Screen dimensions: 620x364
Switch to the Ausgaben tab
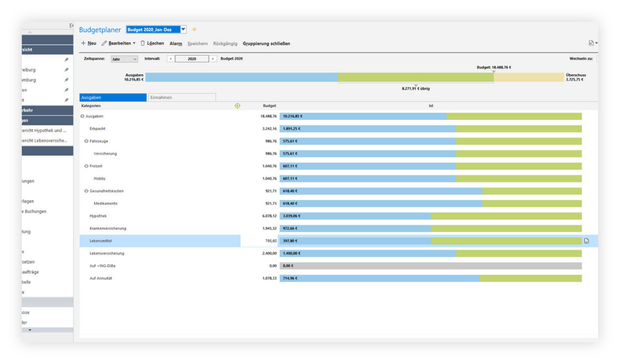[x=113, y=98]
